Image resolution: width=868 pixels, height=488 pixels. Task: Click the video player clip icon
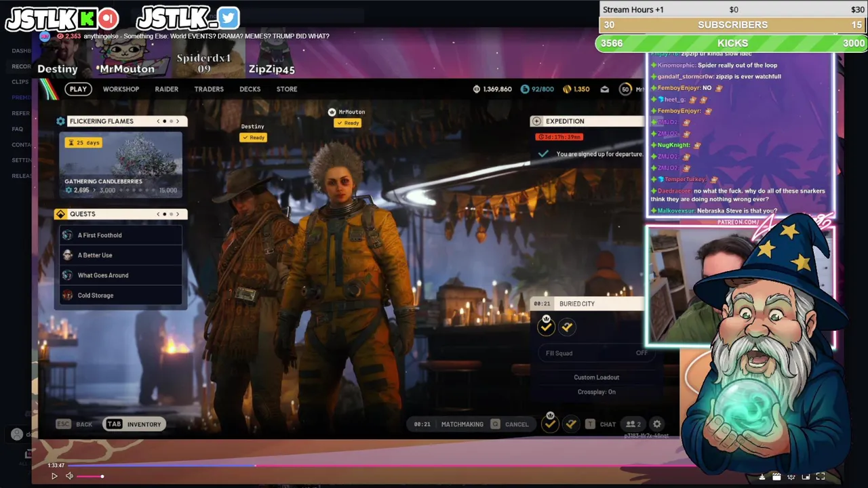(776, 476)
